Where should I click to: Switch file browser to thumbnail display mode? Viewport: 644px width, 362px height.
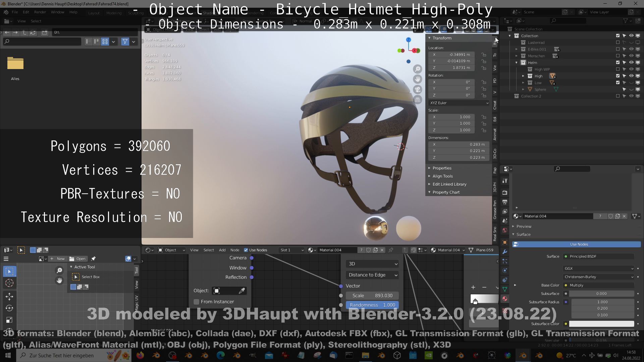[x=105, y=42]
